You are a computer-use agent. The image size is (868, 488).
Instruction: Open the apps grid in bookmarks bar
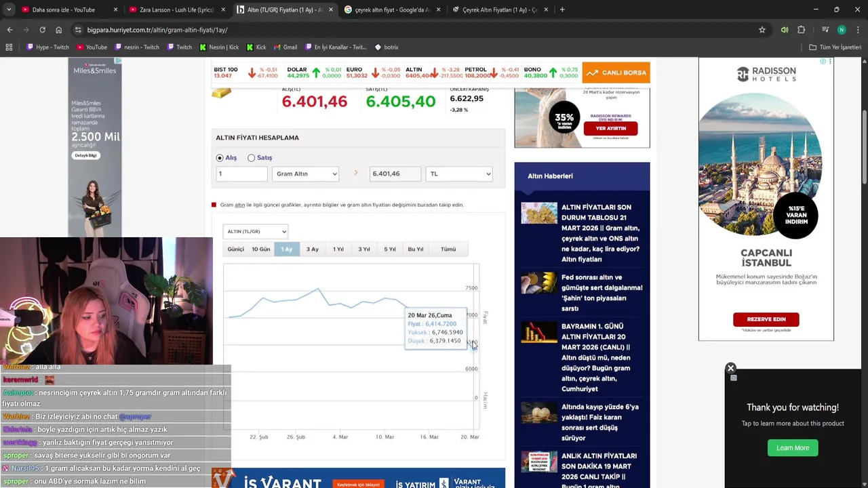pyautogui.click(x=9, y=47)
